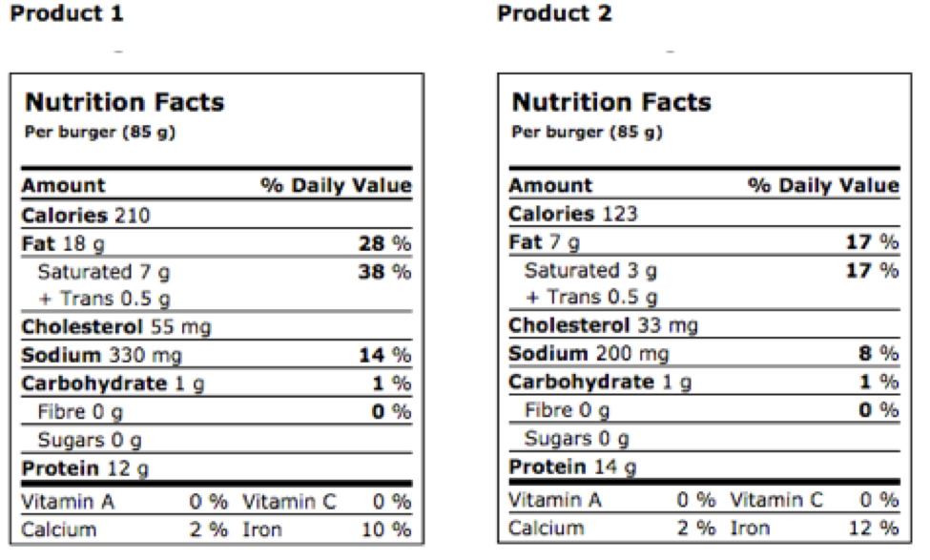Click Calories 210 row in Product 1
Image resolution: width=930 pixels, height=560 pixels.
tap(86, 216)
